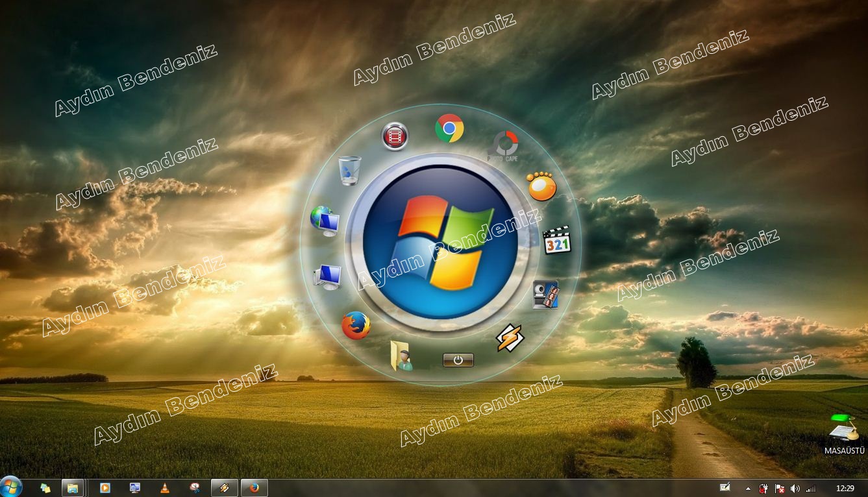Launch VLC media player from taskbar
The width and height of the screenshot is (868, 497).
165,488
